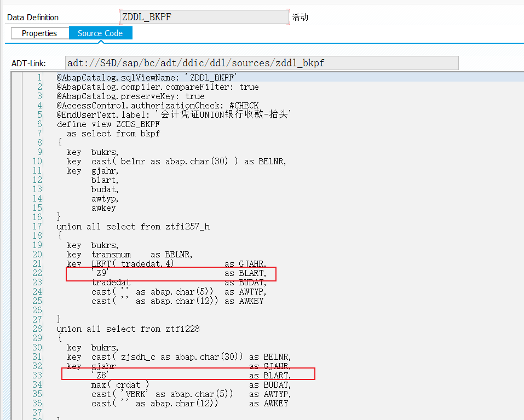Click the cast zjsdh_c as BELNR line
Screen dimensions: 524x420
[x=179, y=357]
